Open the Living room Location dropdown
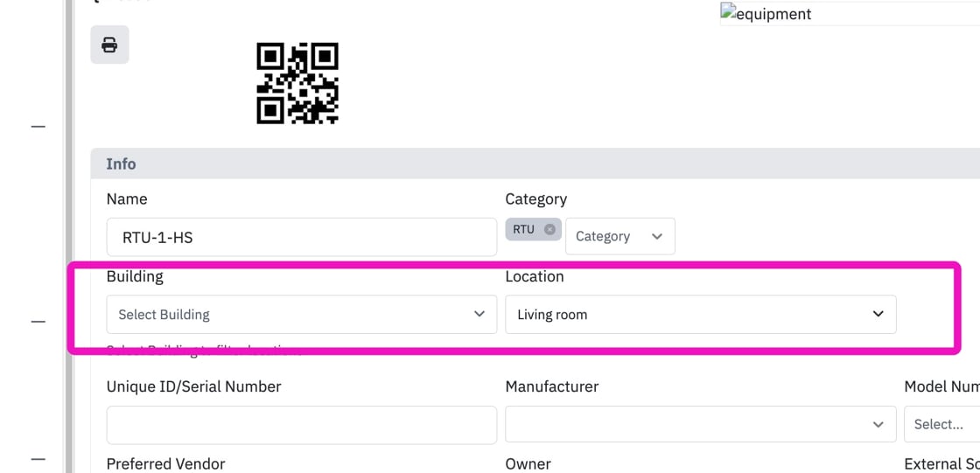 pos(701,314)
